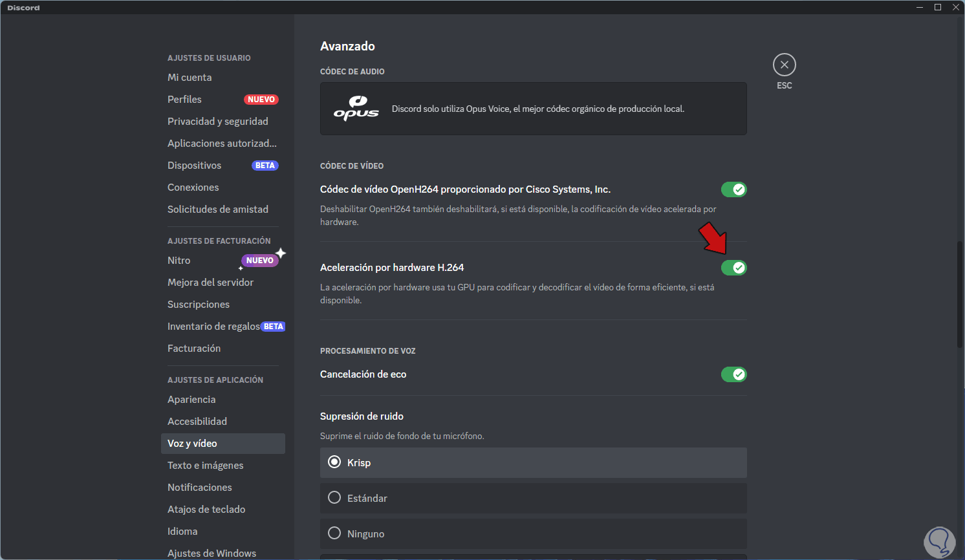Click the settings page vertical scrollbar
Viewport: 965px width, 560px height.
click(960, 294)
